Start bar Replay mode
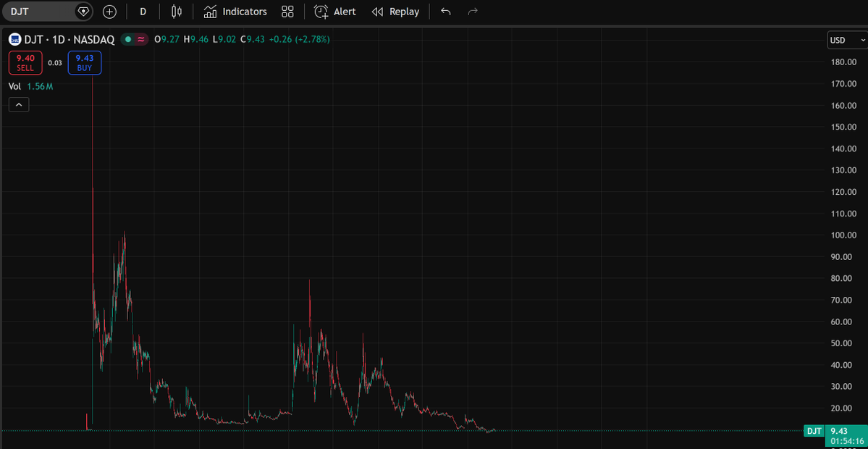The width and height of the screenshot is (868, 449). click(395, 12)
